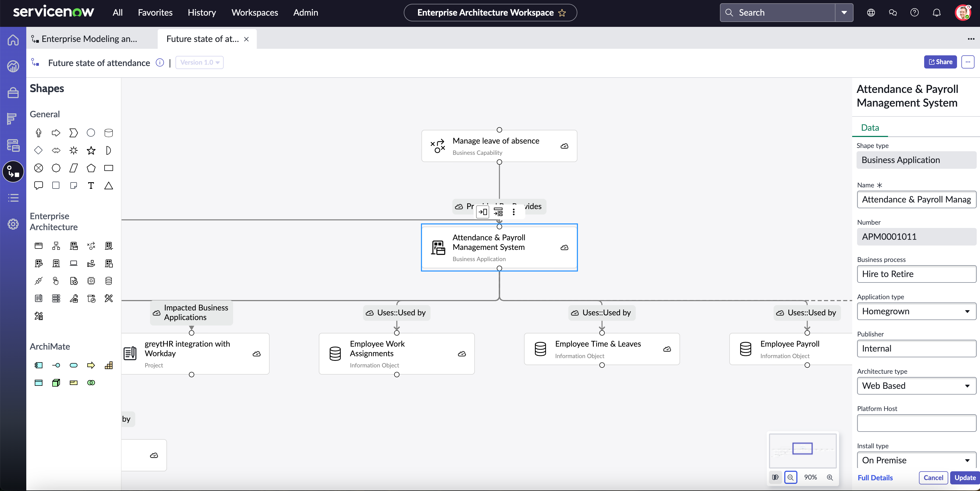
Task: Pick the chevron step shape
Action: pyautogui.click(x=73, y=133)
